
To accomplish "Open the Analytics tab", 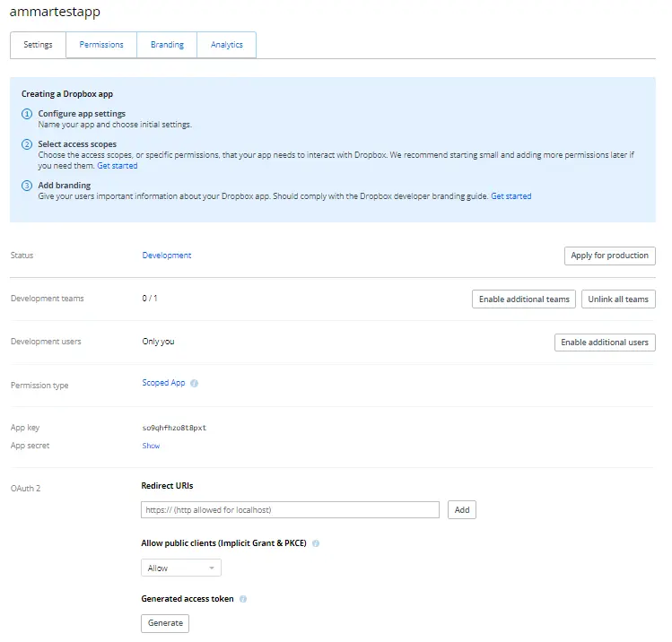I will point(227,45).
